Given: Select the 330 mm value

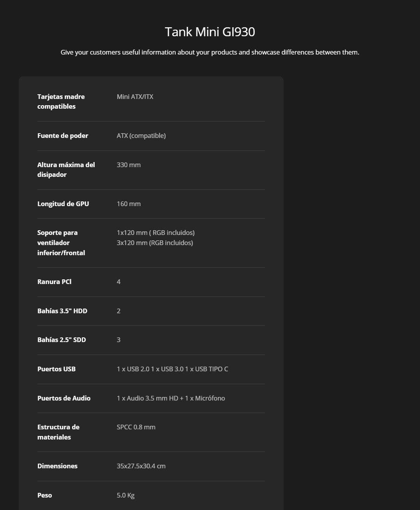Looking at the screenshot, I should (x=129, y=165).
